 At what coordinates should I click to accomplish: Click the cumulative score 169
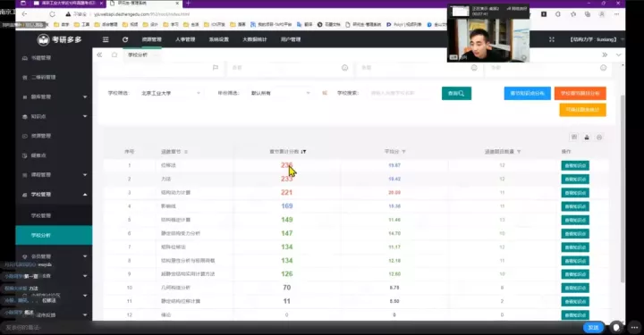pos(287,205)
